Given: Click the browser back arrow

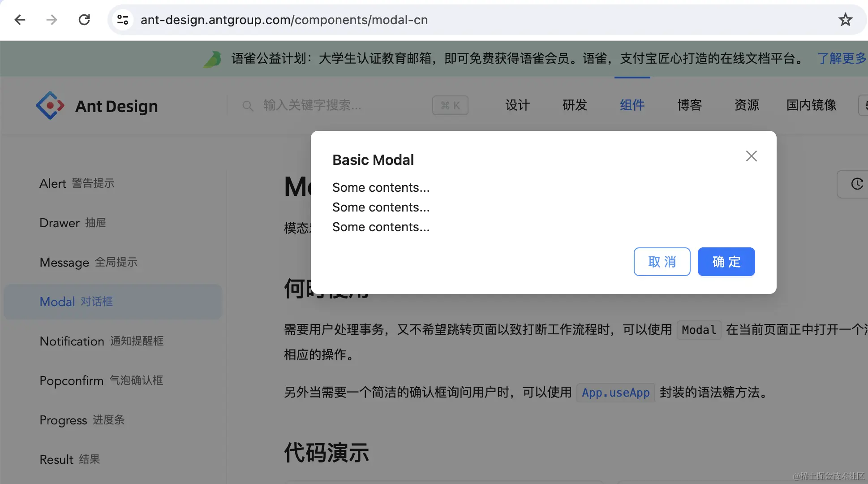Looking at the screenshot, I should point(20,20).
